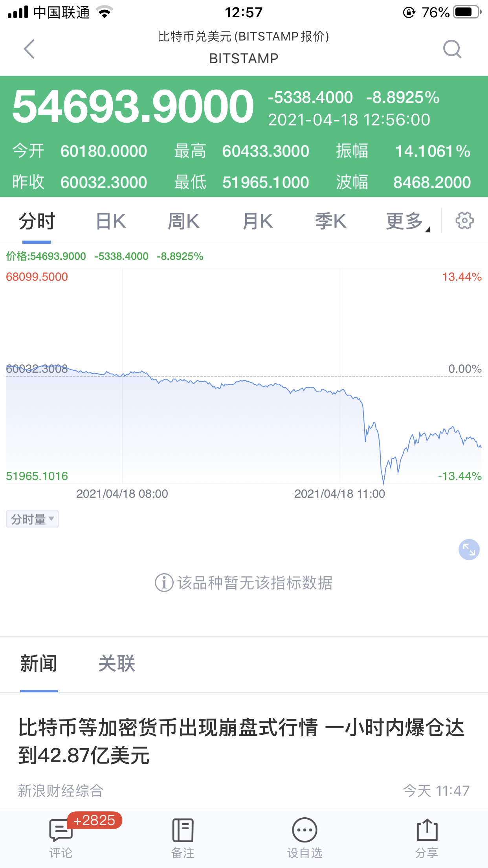
Task: Open the search magnifier icon
Action: [x=452, y=49]
